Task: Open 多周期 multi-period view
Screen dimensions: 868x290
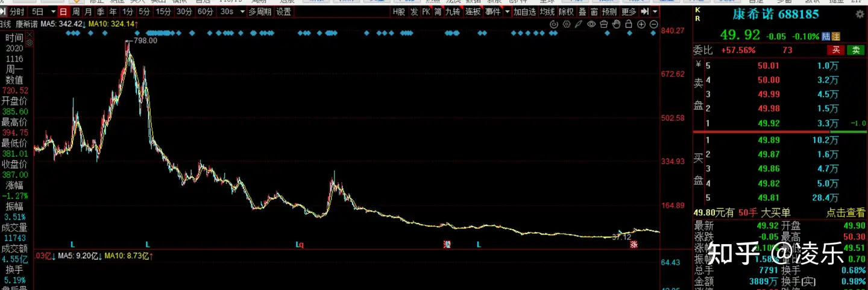Action: [x=260, y=11]
